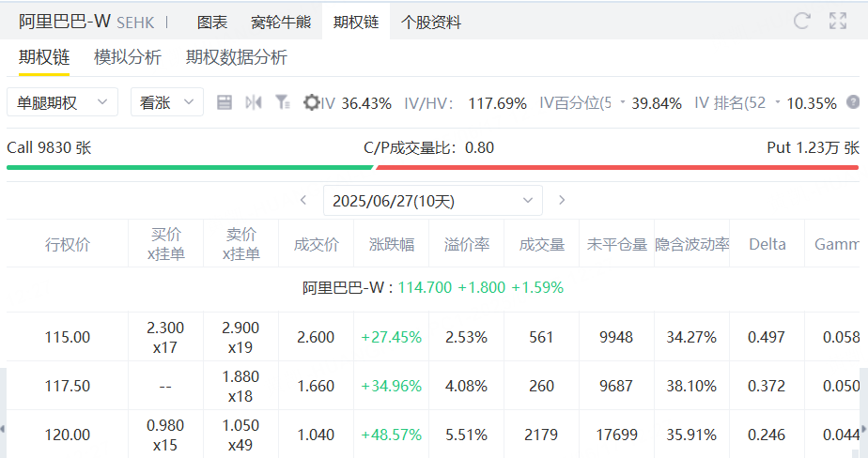
Task: Switch to the 图表 tab
Action: coord(212,23)
